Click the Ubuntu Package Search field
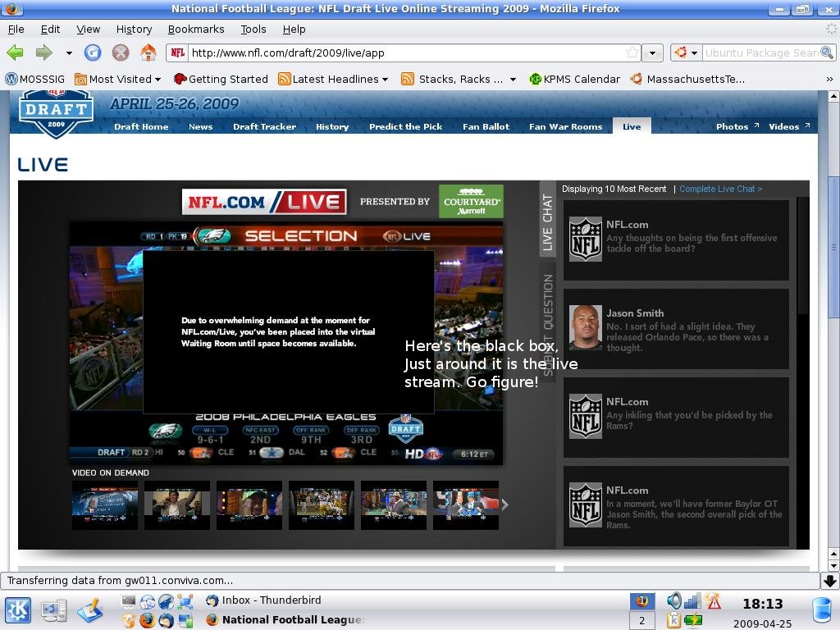The image size is (840, 630). click(x=760, y=53)
